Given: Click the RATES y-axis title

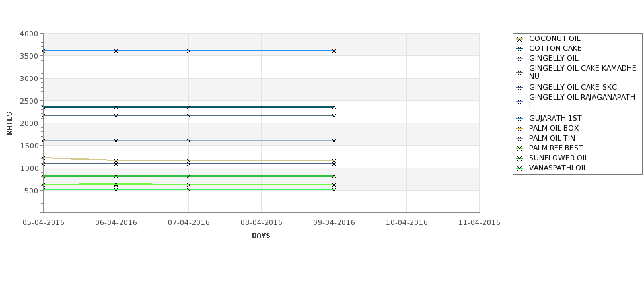Looking at the screenshot, I should pyautogui.click(x=9, y=123).
